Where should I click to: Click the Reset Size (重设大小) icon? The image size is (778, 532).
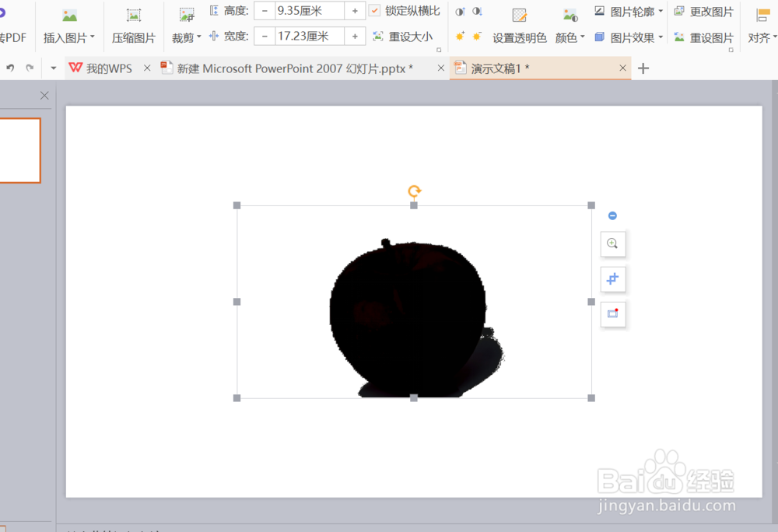pos(378,37)
